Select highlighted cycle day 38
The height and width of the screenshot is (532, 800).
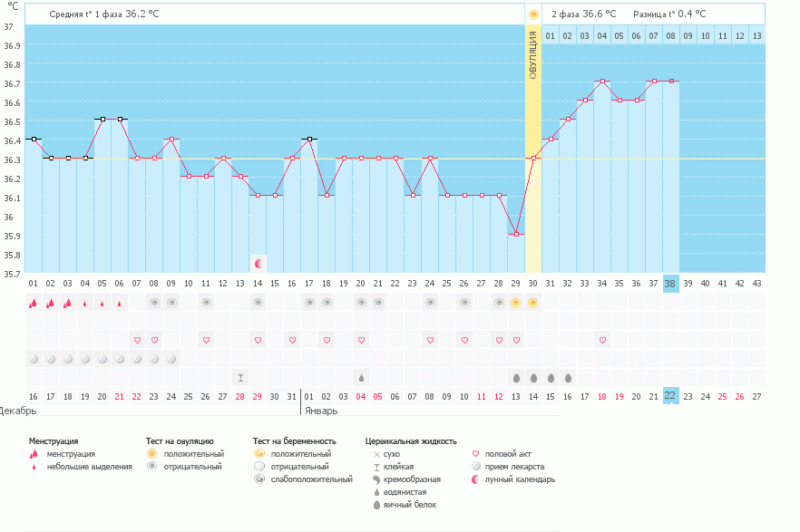(671, 283)
